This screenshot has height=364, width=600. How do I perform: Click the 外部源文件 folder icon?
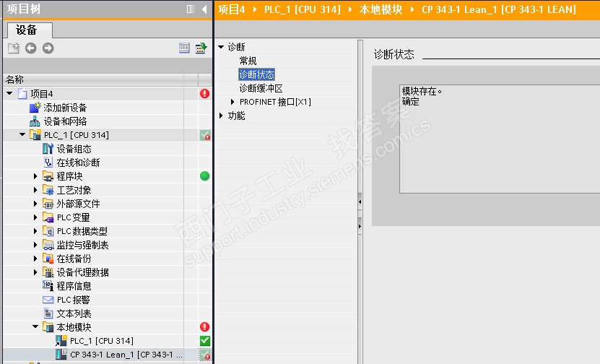coord(48,204)
